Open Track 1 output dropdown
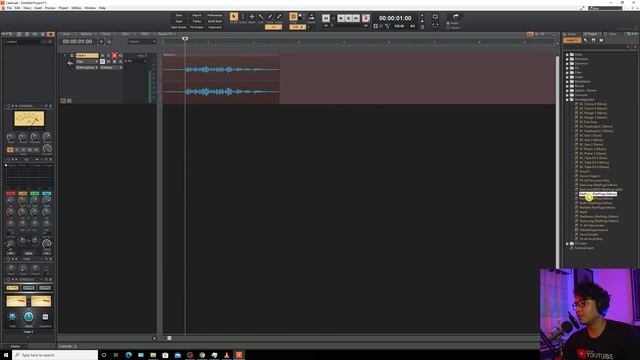Screen dimensions: 640x360 [111, 67]
